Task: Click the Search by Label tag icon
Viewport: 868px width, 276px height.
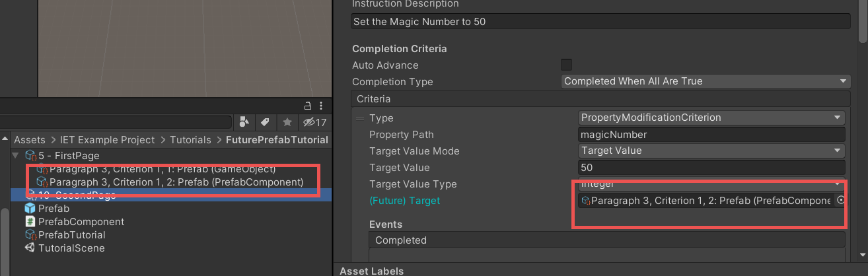Action: [x=265, y=122]
